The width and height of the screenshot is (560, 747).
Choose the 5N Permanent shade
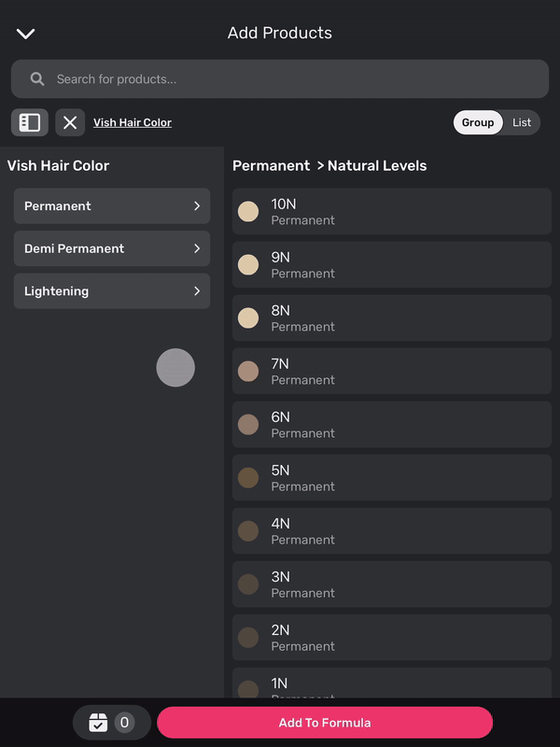point(392,478)
